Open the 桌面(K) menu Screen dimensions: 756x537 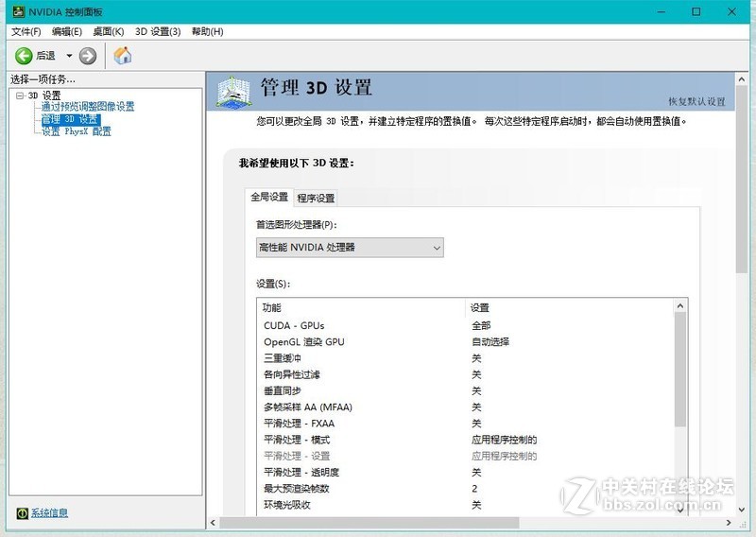(109, 31)
